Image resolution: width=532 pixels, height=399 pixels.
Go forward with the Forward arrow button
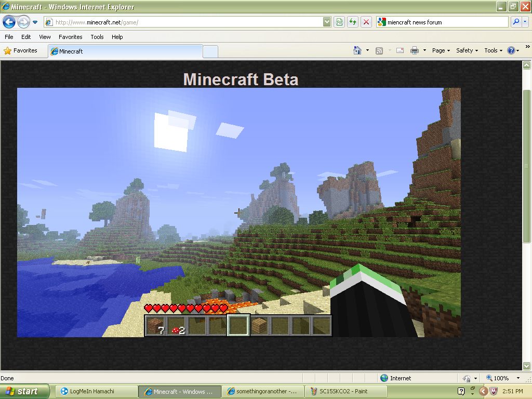[23, 22]
